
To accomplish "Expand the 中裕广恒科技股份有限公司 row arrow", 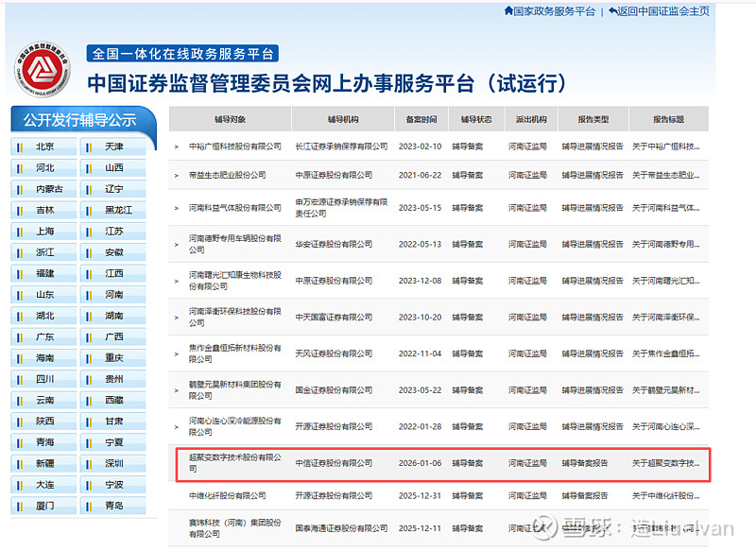I will 177,147.
